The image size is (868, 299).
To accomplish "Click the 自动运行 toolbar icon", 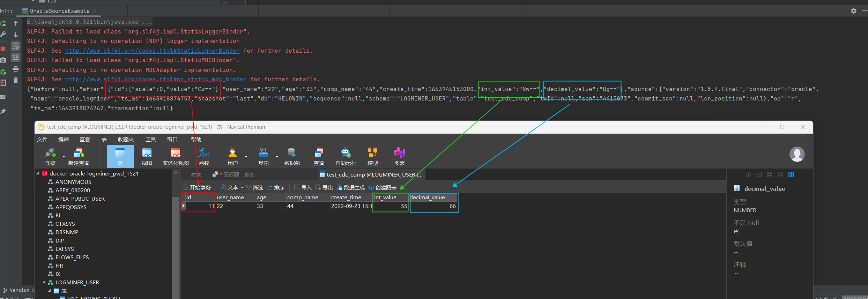I will (x=346, y=157).
